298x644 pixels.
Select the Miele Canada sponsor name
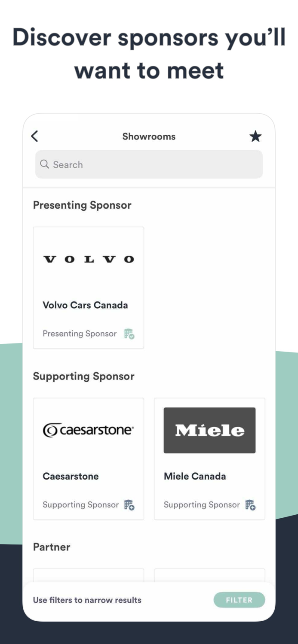(x=195, y=476)
